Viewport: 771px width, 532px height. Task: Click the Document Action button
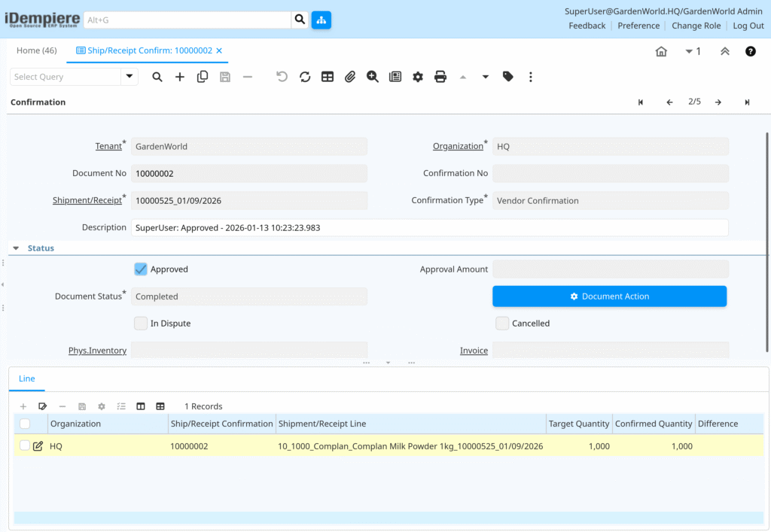pos(609,296)
